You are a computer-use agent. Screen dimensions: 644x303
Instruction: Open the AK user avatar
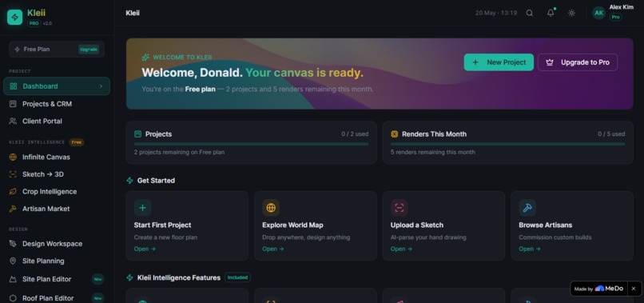[598, 13]
